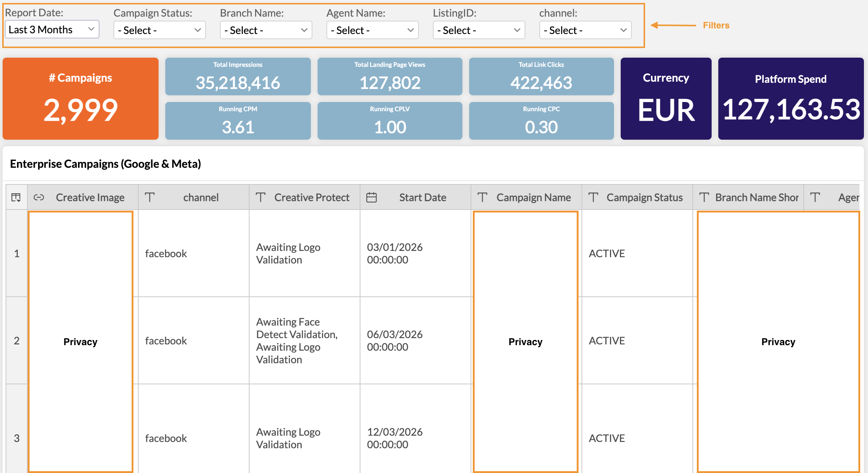Click the calendar icon beside Start Date
868x473 pixels.
click(x=372, y=197)
